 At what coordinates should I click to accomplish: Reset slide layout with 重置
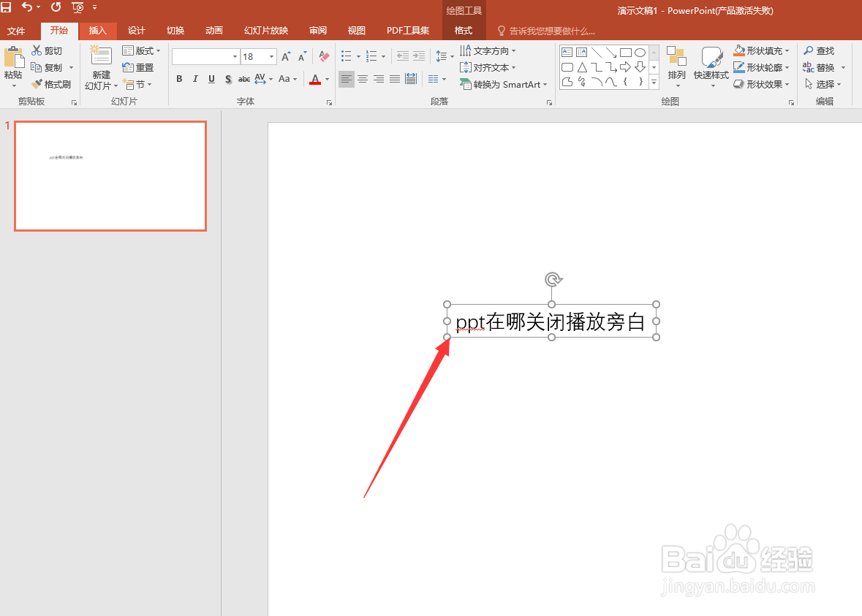(x=138, y=67)
